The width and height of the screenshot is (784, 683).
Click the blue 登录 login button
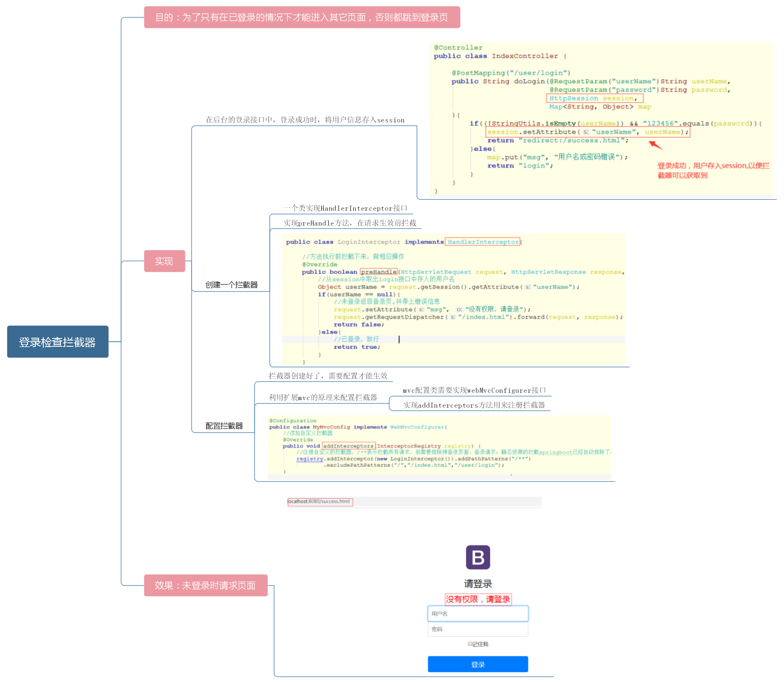[478, 664]
